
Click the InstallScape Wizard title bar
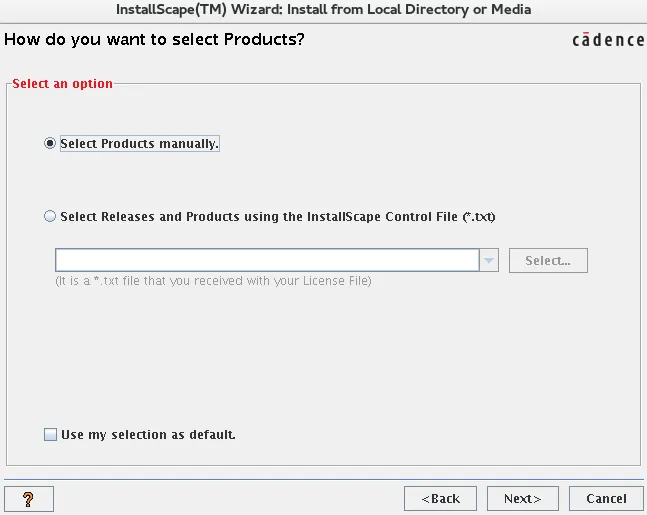pyautogui.click(x=323, y=10)
